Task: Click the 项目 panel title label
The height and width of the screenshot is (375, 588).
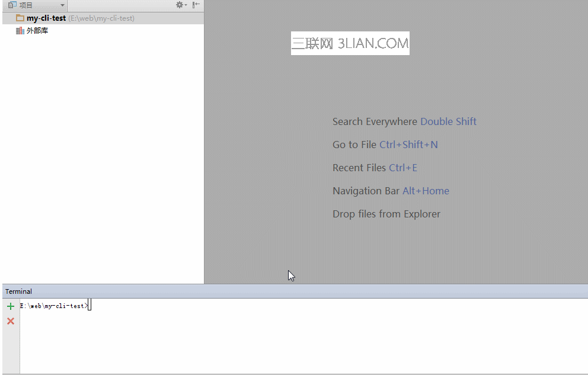Action: 27,5
